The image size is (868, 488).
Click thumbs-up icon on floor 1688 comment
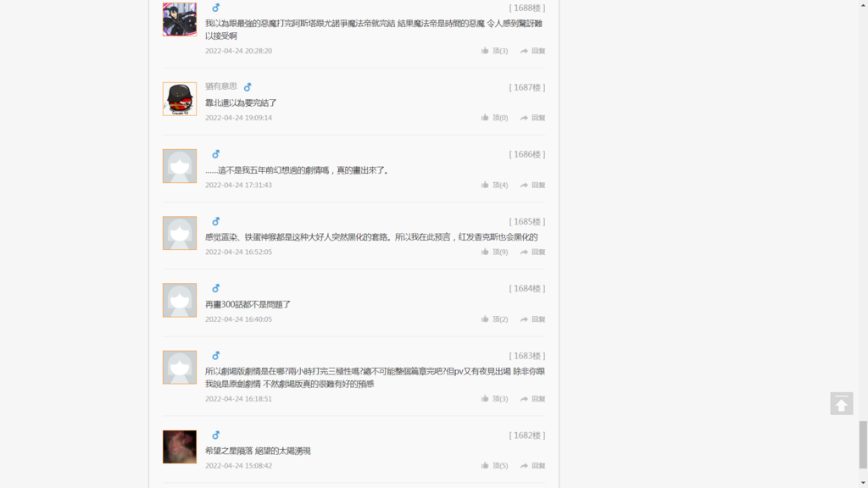484,50
